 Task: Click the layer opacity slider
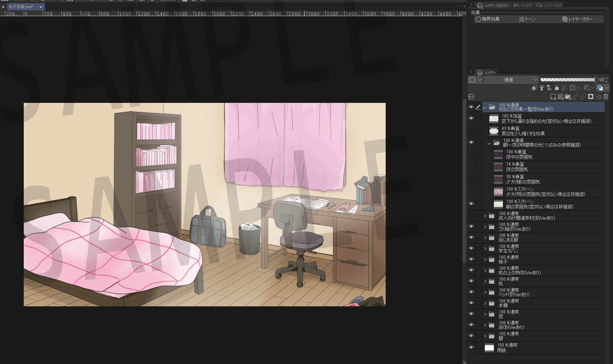[567, 80]
